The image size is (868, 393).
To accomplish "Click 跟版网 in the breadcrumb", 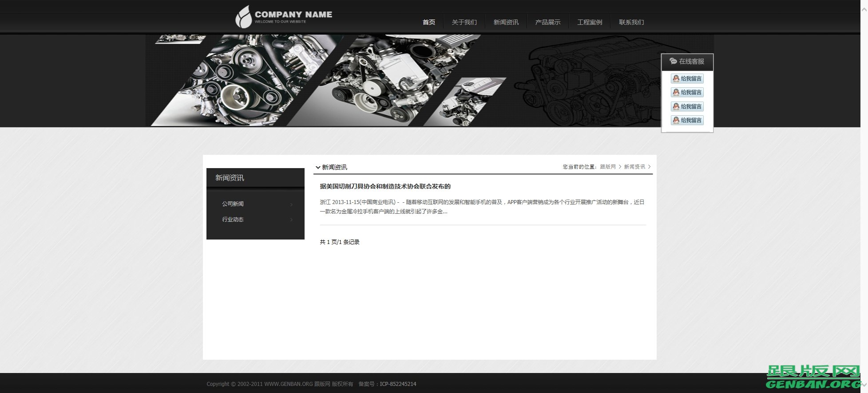I will [x=608, y=167].
